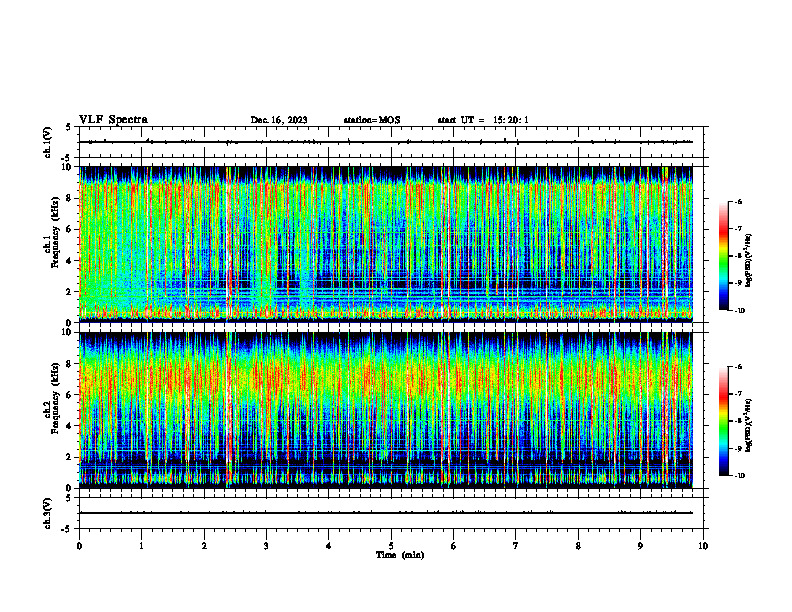
Task: Select the "start UT = 15:20: 1" text
Action: point(483,120)
